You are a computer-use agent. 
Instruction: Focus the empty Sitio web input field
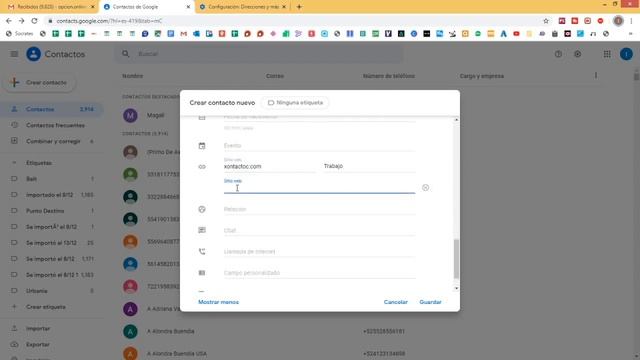(319, 188)
